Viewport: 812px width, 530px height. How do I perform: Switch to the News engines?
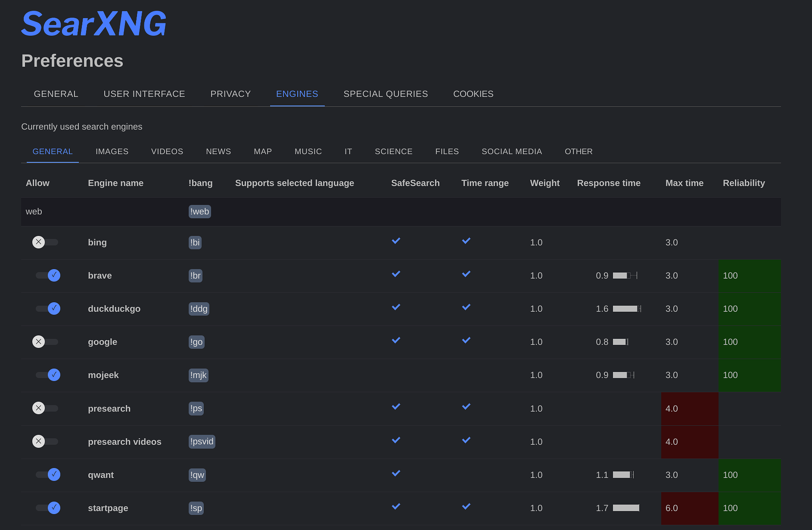tap(218, 152)
